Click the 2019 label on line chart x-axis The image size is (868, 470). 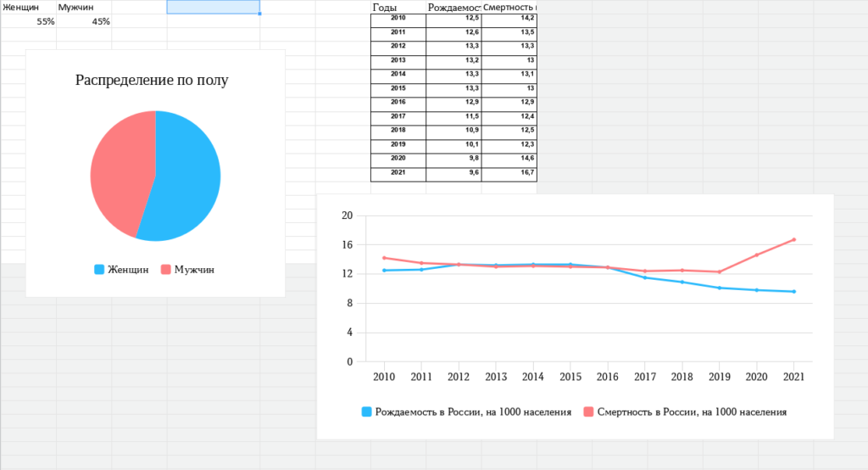click(x=720, y=376)
